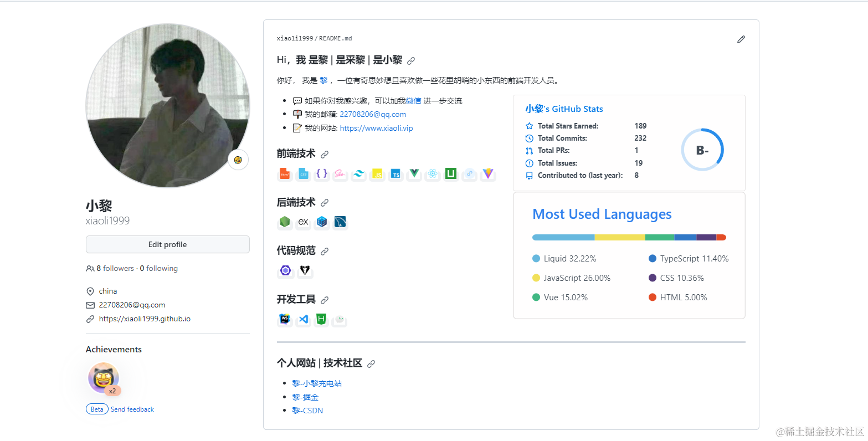The width and height of the screenshot is (868, 441).
Task: Click the GitHub Stats card title
Action: [564, 109]
